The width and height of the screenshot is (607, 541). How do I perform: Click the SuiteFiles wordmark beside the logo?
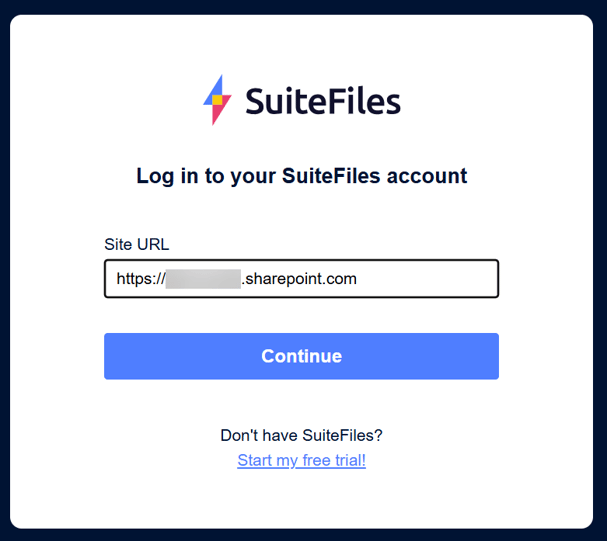point(322,101)
